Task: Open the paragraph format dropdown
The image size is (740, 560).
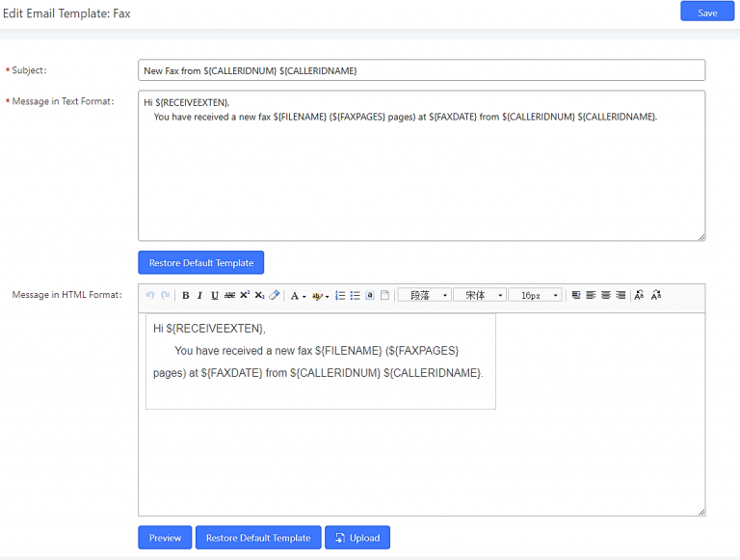Action: pos(425,295)
